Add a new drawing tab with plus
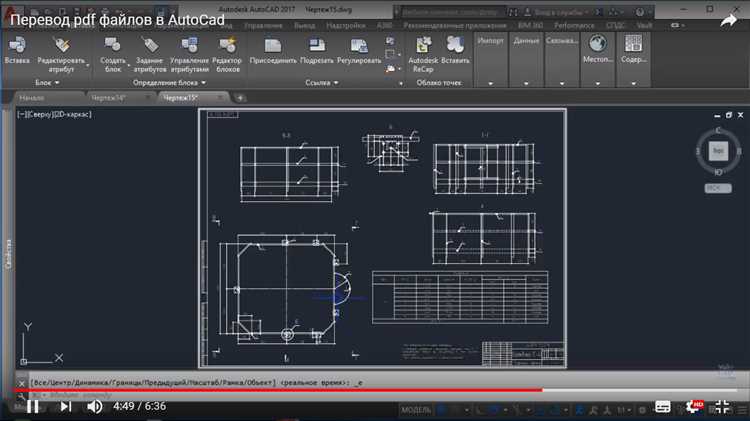This screenshot has width=750, height=421. point(240,98)
